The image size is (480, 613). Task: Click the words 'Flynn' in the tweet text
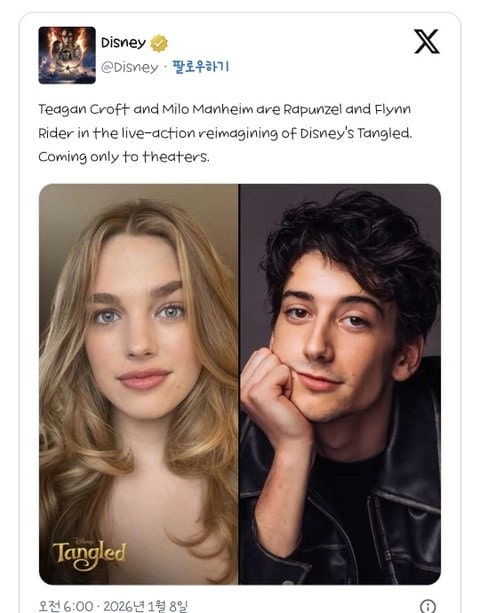[x=393, y=109]
